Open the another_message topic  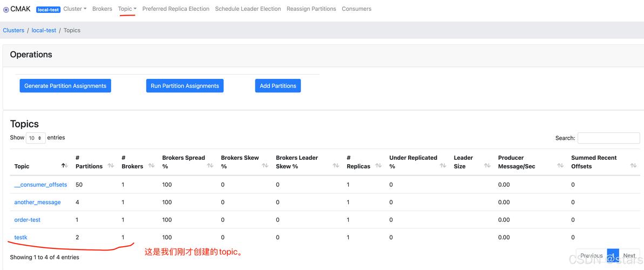pos(37,202)
